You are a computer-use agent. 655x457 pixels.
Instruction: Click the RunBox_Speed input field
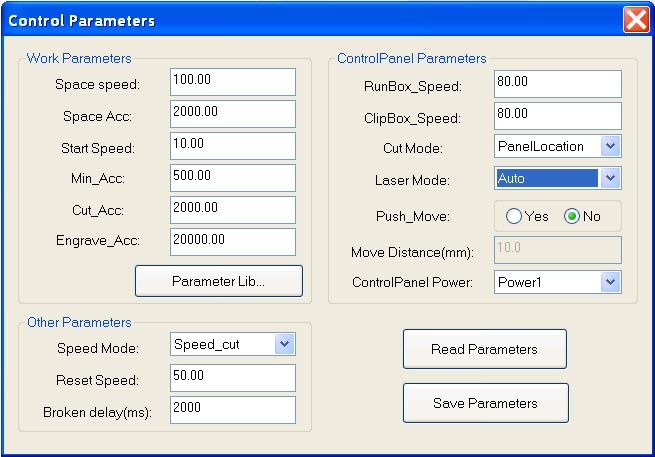pos(557,84)
